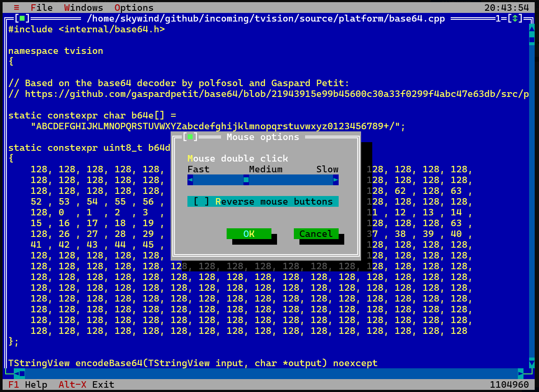This screenshot has width=539, height=392.
Task: Click the vertical scrollbar up arrow
Action: tap(532, 29)
